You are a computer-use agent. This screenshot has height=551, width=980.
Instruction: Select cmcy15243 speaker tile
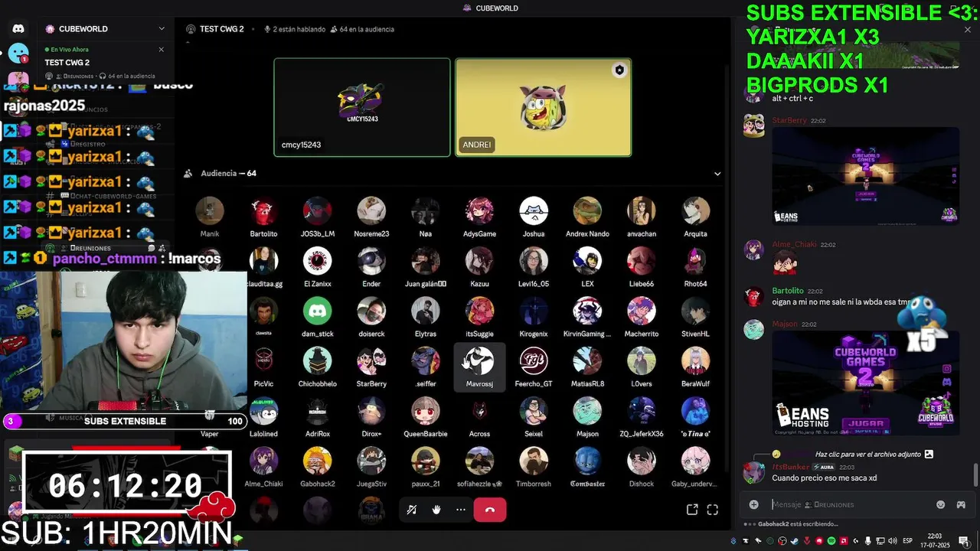[x=362, y=107]
